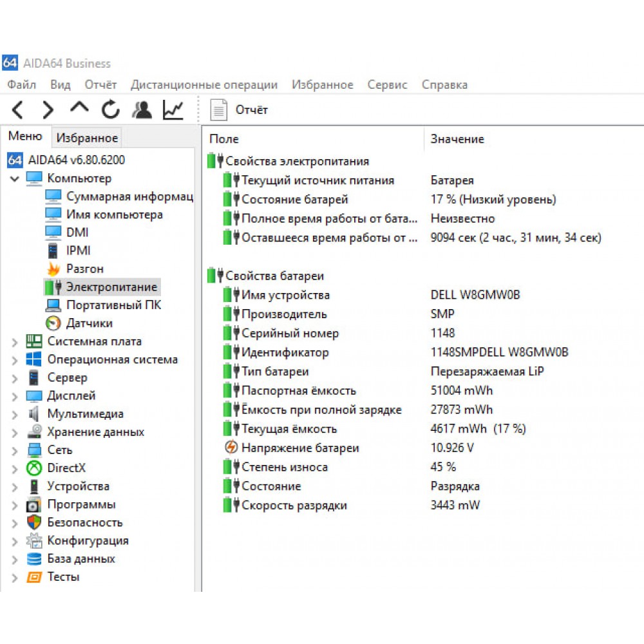Open the Справка menu

pos(444,84)
